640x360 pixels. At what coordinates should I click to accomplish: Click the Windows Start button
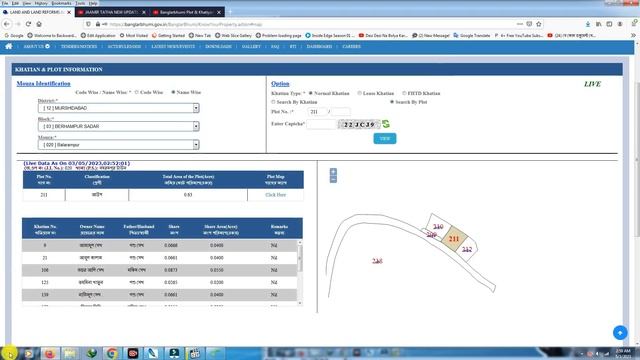click(x=9, y=353)
